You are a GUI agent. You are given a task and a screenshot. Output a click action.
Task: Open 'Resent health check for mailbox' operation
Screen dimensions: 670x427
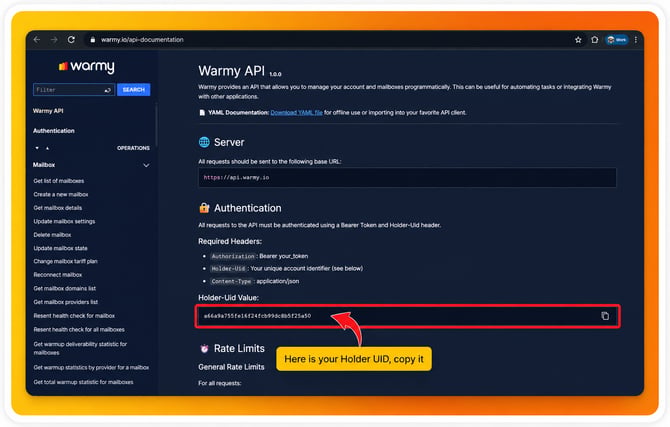(74, 316)
